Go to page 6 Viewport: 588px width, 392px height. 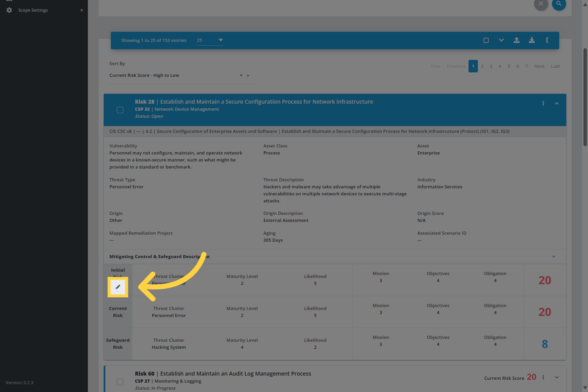(x=518, y=66)
